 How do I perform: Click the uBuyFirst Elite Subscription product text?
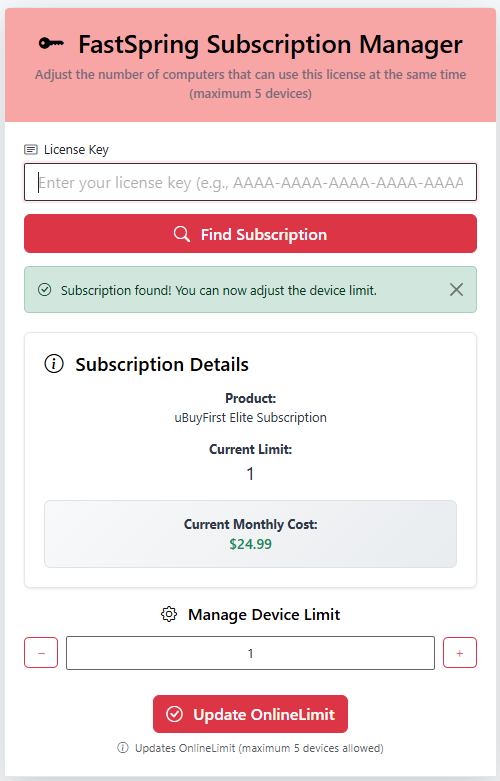click(250, 417)
